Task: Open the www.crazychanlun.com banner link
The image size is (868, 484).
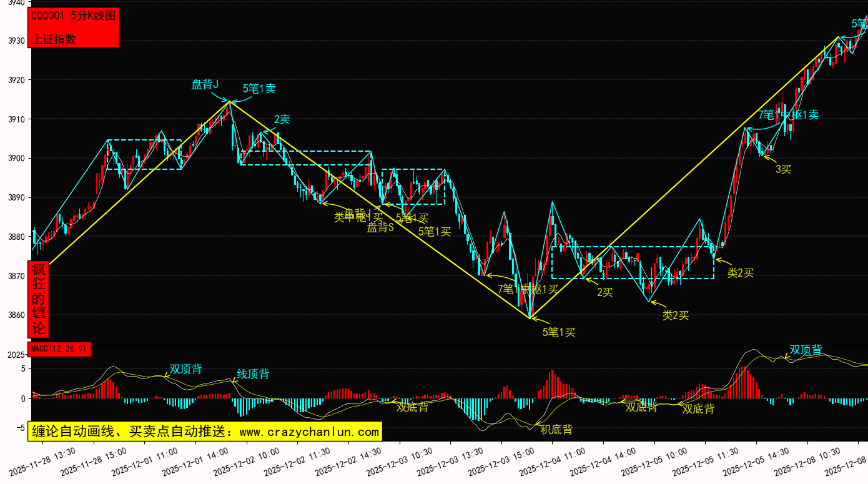Action: click(205, 432)
